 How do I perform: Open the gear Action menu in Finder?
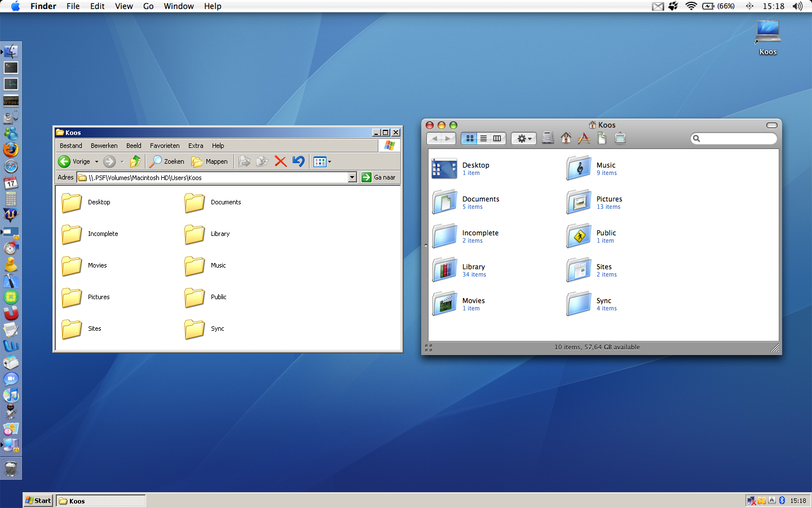pos(523,138)
